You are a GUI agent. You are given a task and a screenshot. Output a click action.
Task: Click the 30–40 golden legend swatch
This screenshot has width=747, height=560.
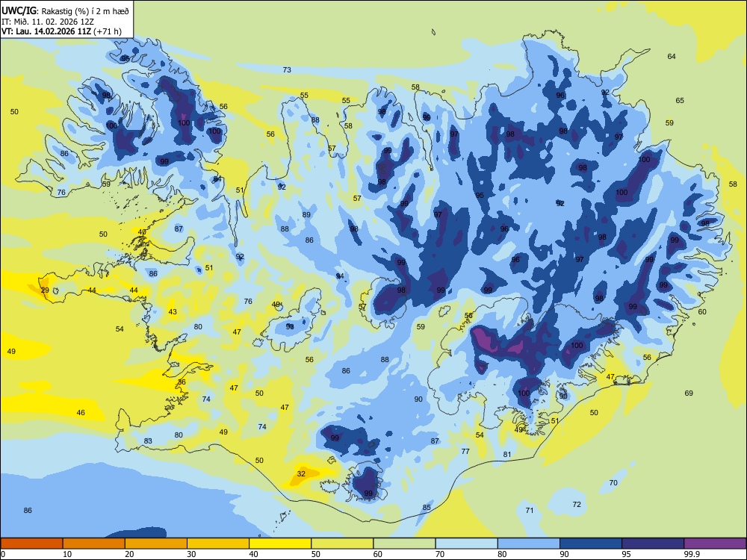click(218, 544)
